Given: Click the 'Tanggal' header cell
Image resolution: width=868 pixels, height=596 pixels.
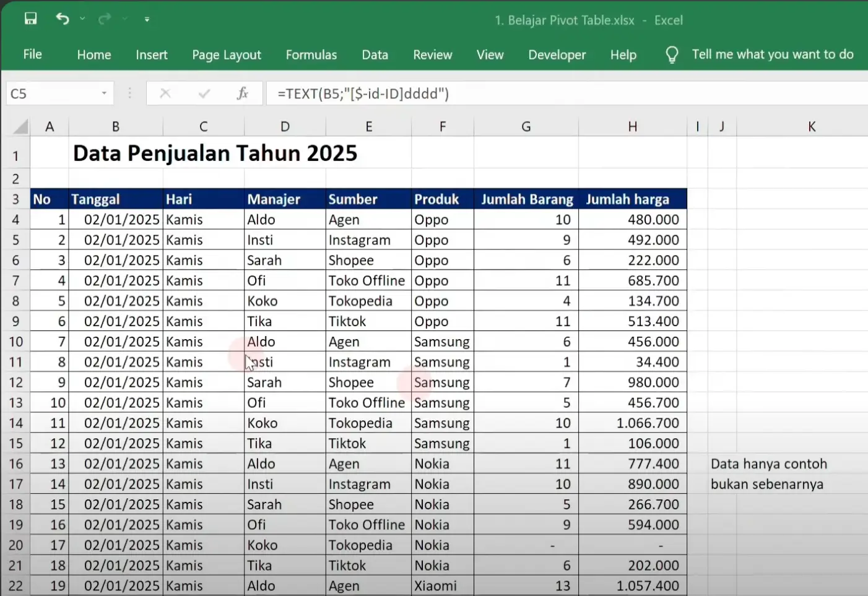Looking at the screenshot, I should point(116,199).
